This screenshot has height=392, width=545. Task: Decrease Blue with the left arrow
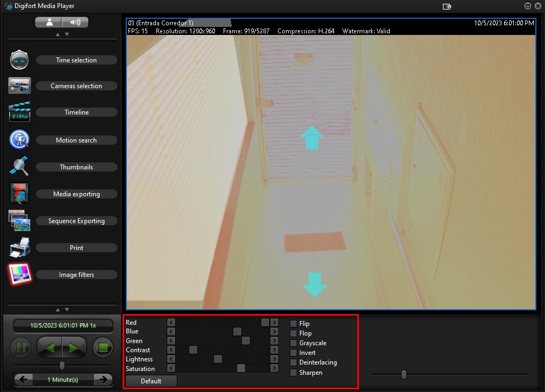click(x=171, y=331)
